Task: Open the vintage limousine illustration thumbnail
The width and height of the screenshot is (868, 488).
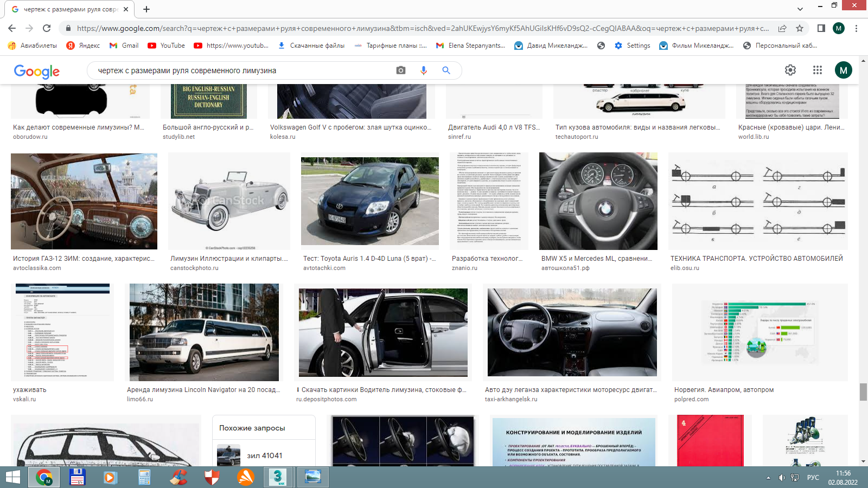Action: (x=229, y=201)
